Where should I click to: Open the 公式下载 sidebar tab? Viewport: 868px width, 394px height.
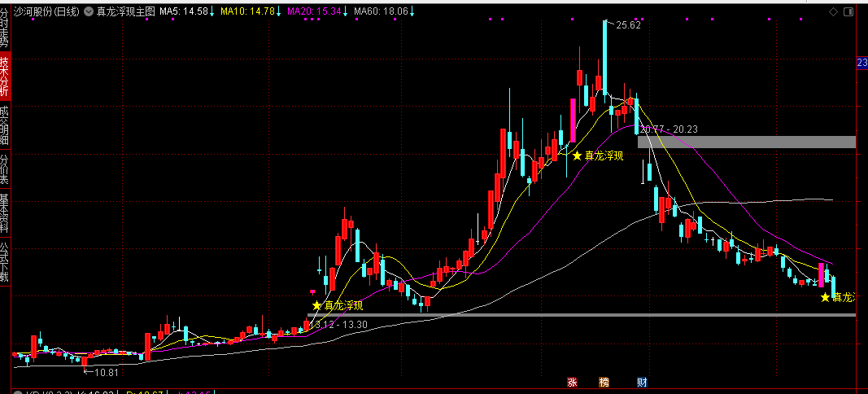point(5,262)
